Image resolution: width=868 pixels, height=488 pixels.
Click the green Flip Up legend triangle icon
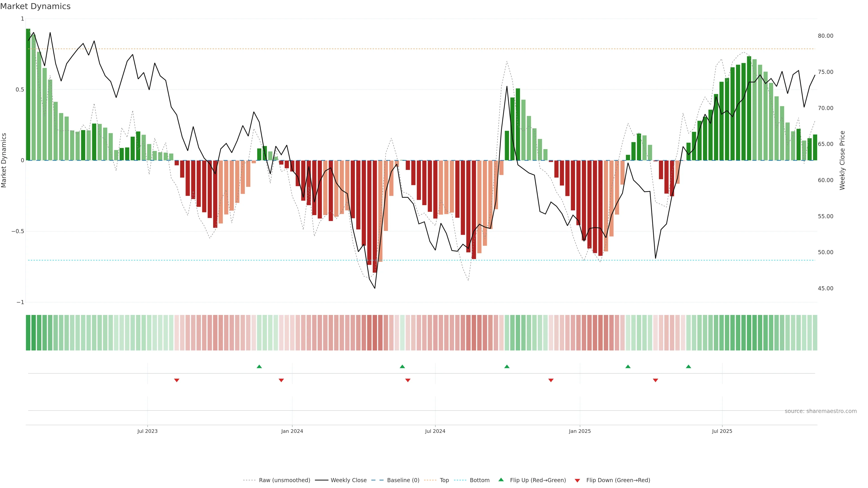[x=501, y=480]
